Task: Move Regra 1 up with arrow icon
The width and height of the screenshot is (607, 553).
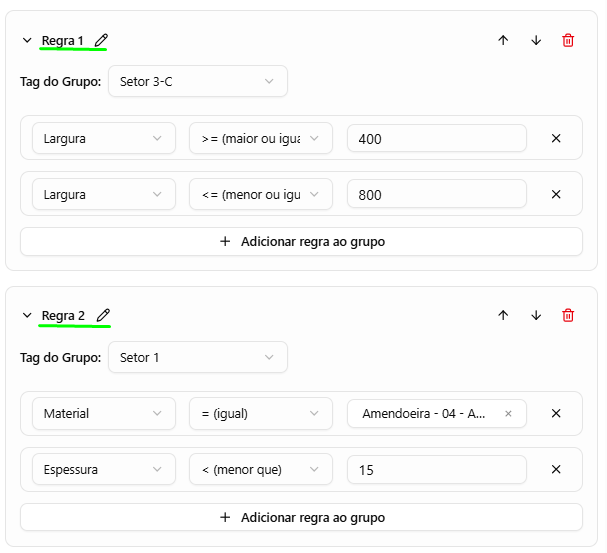Action: pos(503,40)
